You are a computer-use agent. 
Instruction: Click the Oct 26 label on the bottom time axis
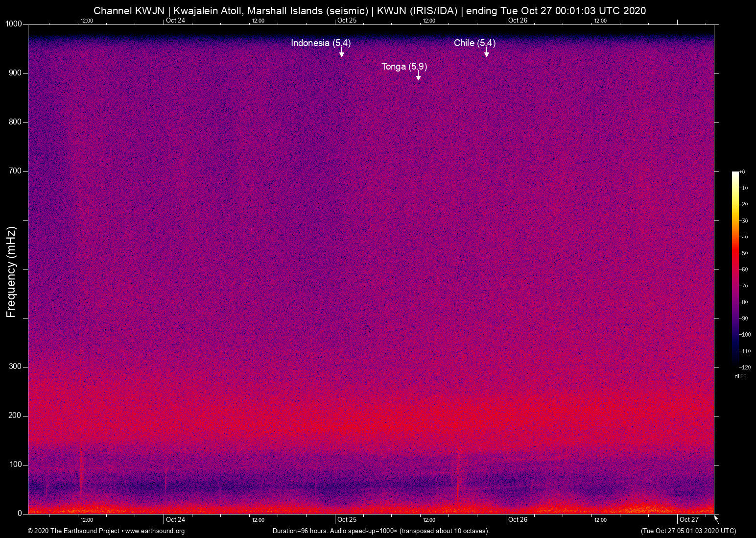pyautogui.click(x=518, y=519)
